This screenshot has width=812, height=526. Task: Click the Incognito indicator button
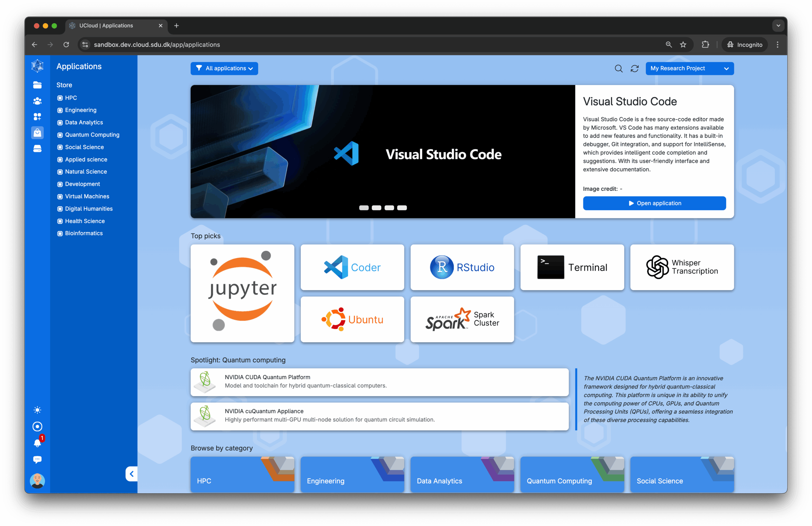pos(744,44)
